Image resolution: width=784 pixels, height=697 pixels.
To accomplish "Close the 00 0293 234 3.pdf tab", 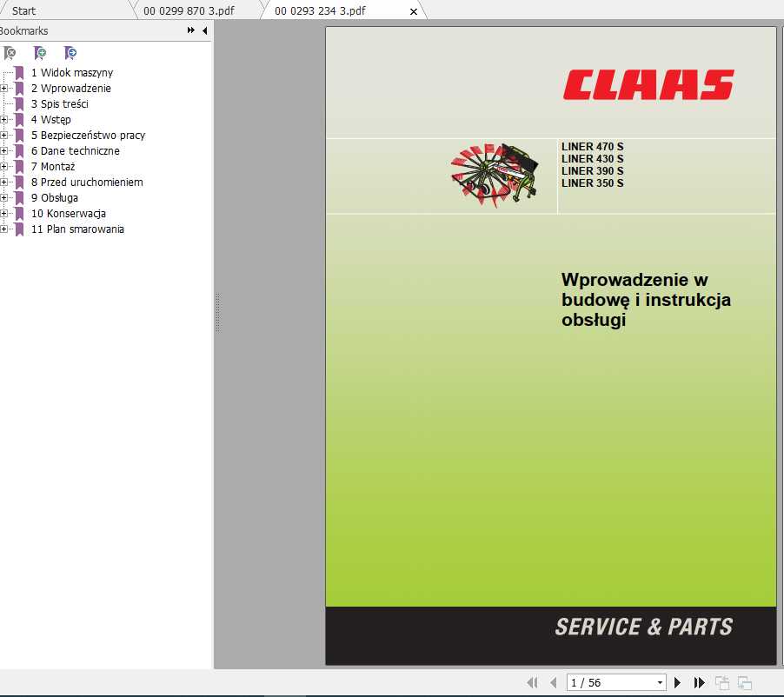I will 414,11.
